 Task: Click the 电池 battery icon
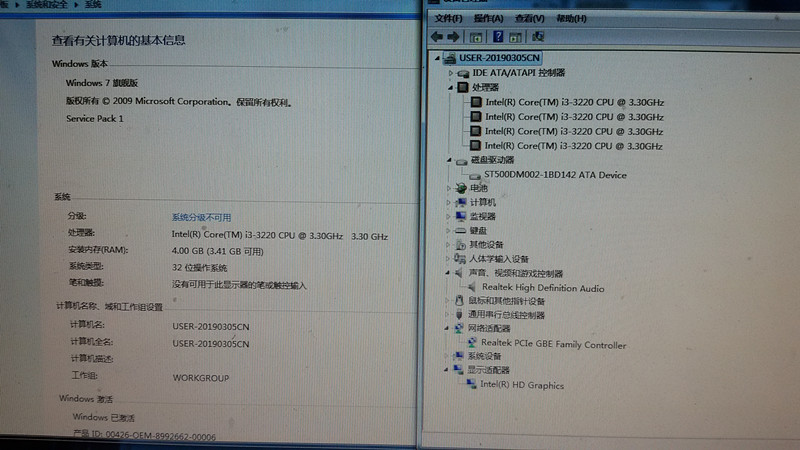pyautogui.click(x=461, y=188)
